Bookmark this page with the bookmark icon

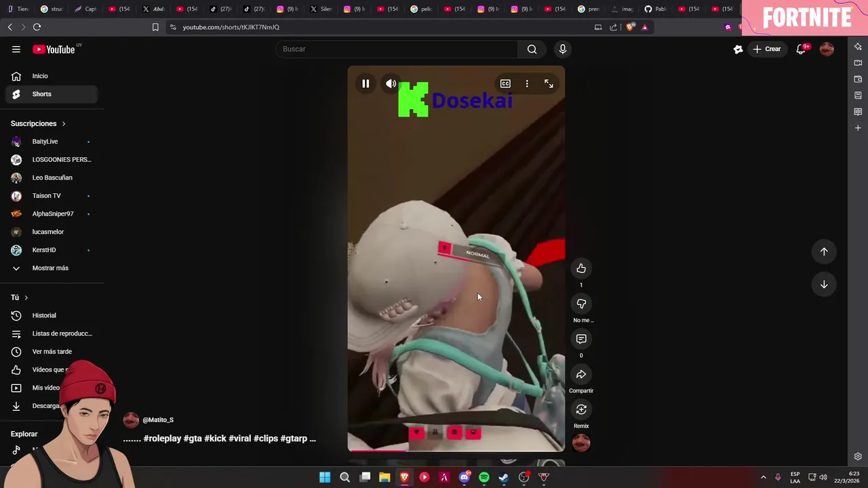[155, 27]
